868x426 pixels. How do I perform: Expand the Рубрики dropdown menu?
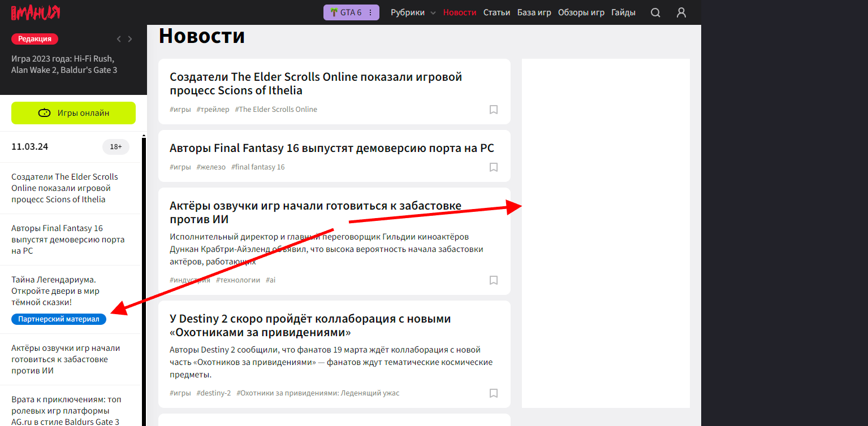(x=413, y=12)
